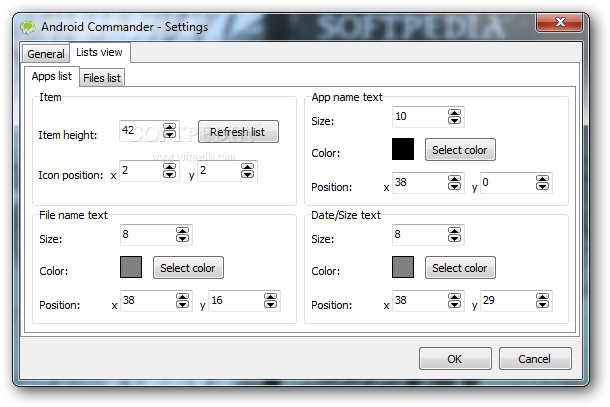Image resolution: width=610 pixels, height=407 pixels.
Task: Increase Date/Size position y value
Action: (542, 296)
